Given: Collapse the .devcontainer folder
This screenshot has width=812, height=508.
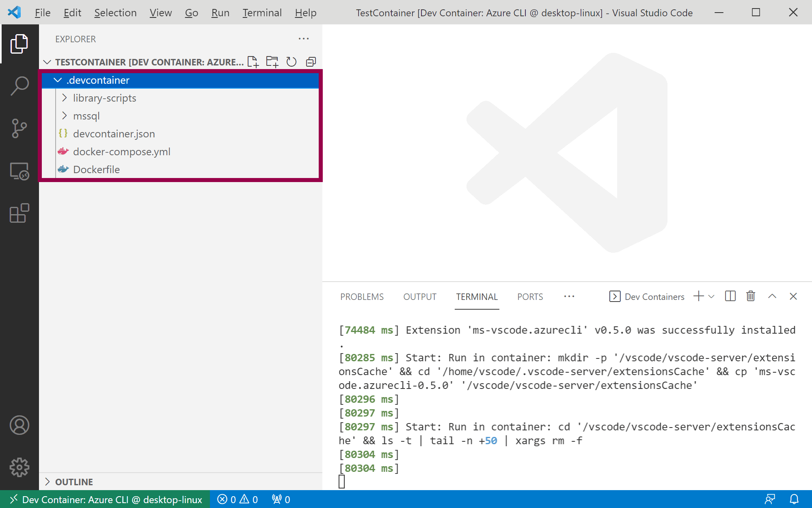Looking at the screenshot, I should [58, 80].
